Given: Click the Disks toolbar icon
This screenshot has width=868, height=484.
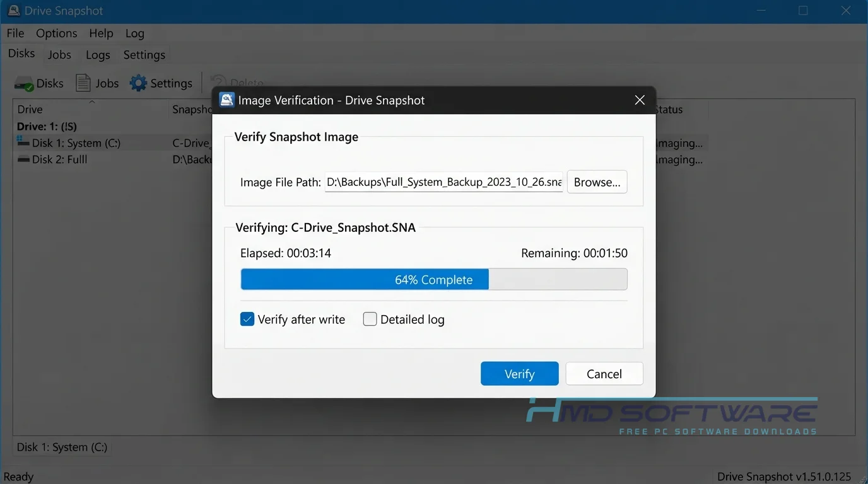Looking at the screenshot, I should point(24,83).
